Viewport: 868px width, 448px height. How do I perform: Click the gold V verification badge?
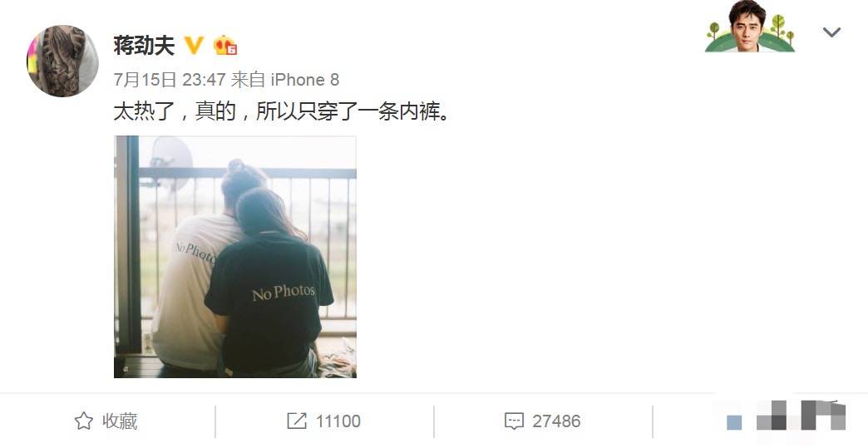pos(194,46)
